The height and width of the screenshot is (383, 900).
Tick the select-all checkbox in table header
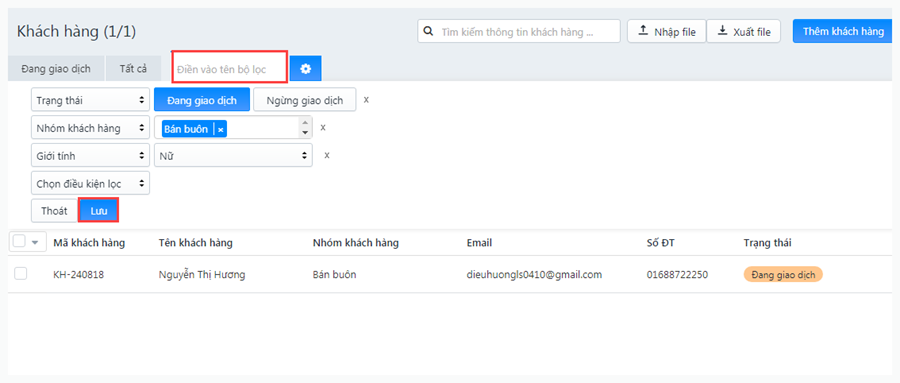19,242
